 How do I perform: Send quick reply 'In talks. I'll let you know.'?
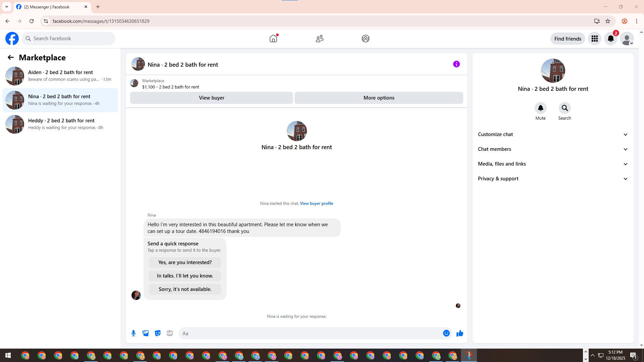pyautogui.click(x=185, y=276)
